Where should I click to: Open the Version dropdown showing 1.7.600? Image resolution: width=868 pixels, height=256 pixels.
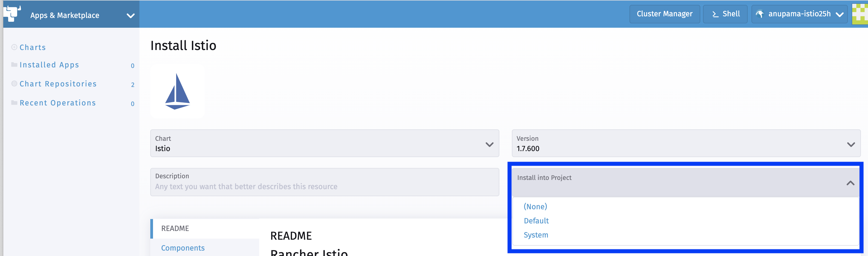tap(851, 144)
